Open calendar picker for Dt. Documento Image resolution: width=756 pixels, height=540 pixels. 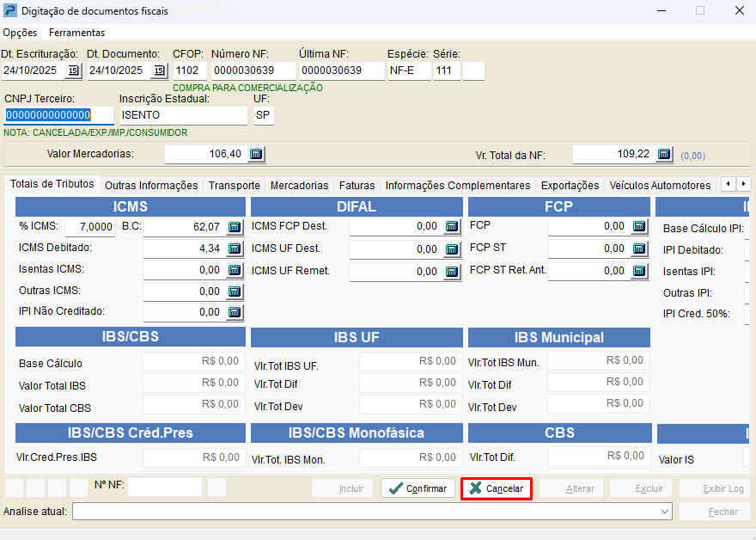[x=159, y=71]
